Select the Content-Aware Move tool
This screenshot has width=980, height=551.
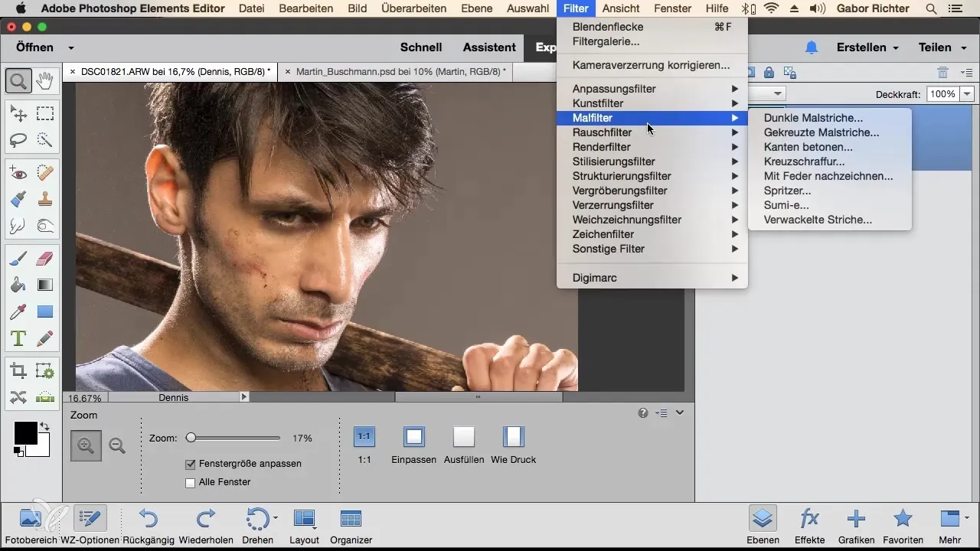[18, 397]
